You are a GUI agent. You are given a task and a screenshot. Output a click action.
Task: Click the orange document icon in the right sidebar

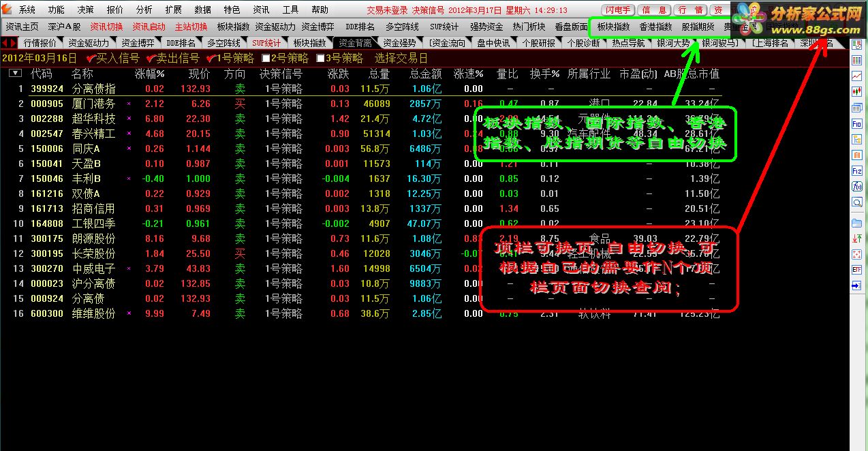(856, 155)
